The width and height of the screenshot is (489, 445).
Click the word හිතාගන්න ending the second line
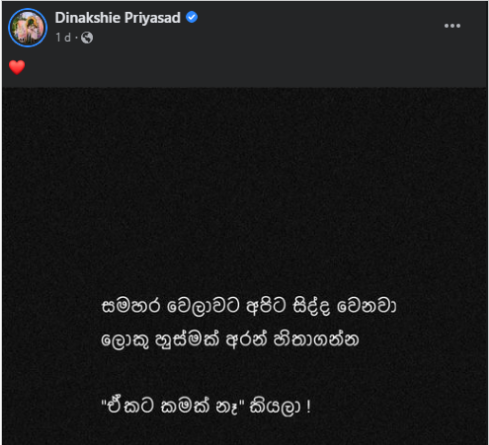(316, 340)
